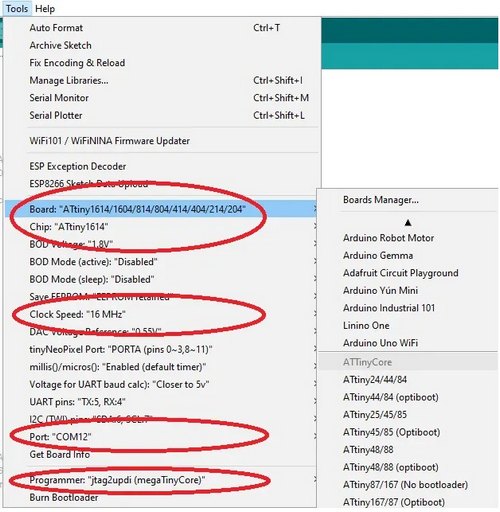Screen dimensions: 500x512
Task: Select ATtiny48/88 (optiboot) board
Action: pyautogui.click(x=408, y=467)
